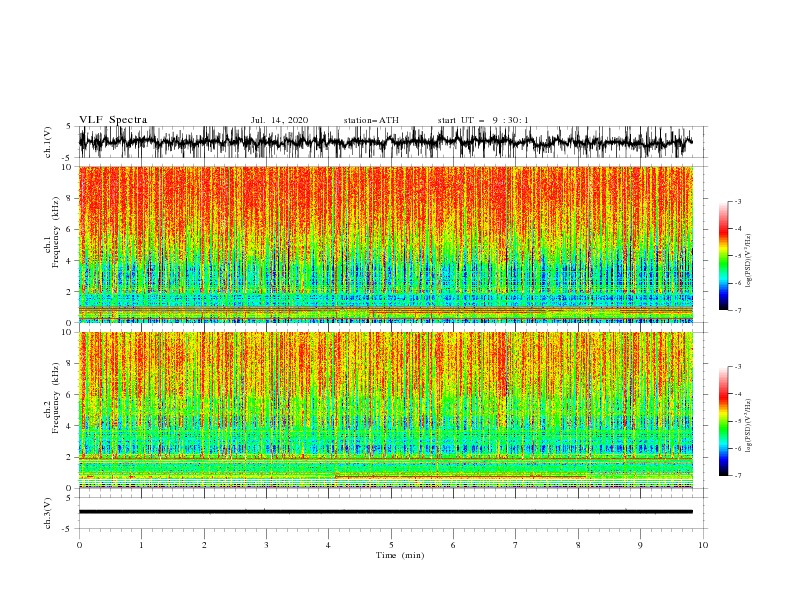Click the time axis tick label "7"
This screenshot has height=612, width=792.
[x=516, y=545]
